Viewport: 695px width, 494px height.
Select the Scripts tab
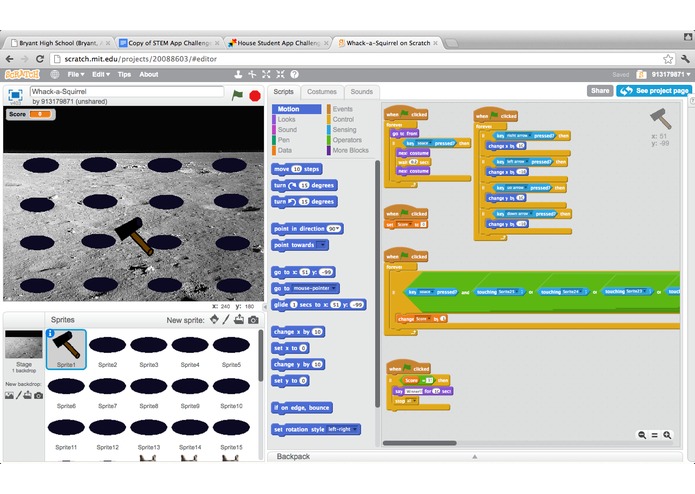(x=284, y=92)
